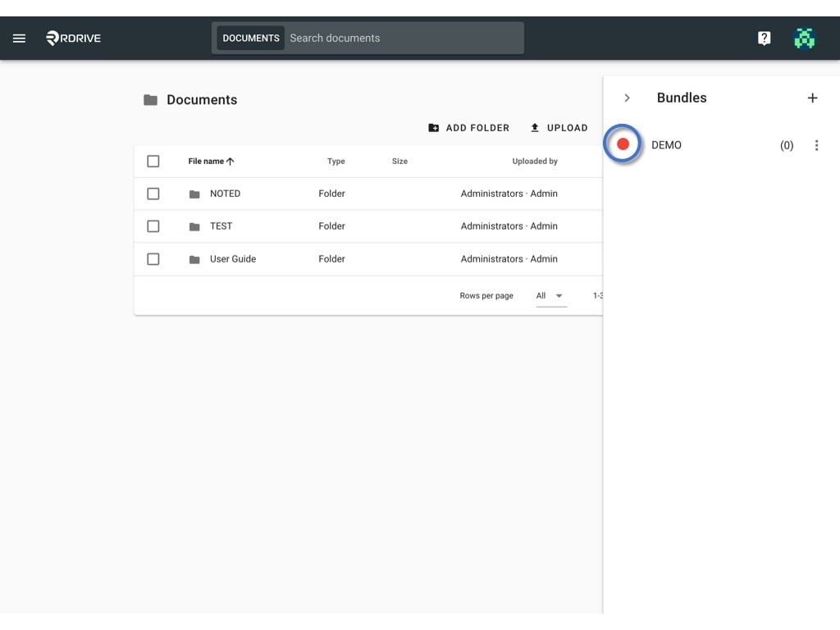Check the NOTED folder checkbox
Viewport: 840px width, 630px height.
153,194
